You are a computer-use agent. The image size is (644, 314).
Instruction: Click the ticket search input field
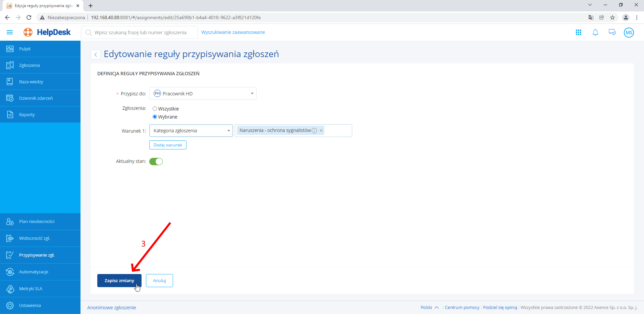coord(141,33)
